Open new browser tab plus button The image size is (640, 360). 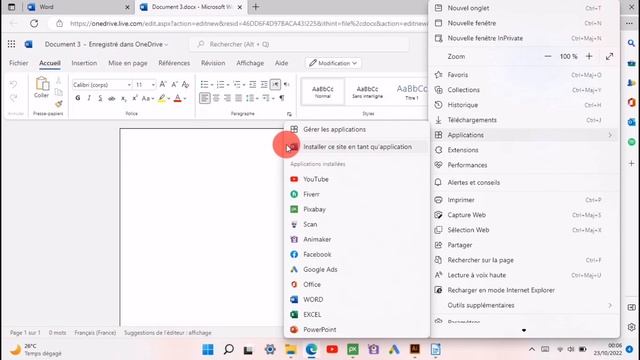pos(256,7)
